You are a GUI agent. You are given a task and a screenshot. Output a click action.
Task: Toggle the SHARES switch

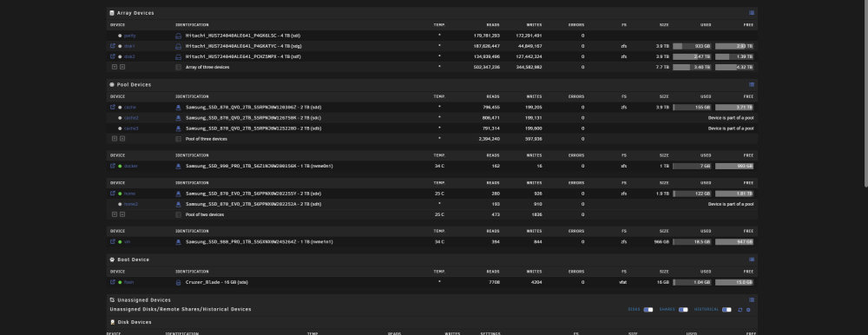(683, 310)
